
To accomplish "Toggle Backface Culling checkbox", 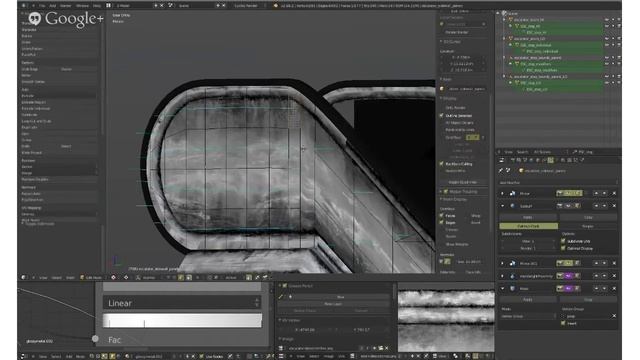I will tap(442, 164).
